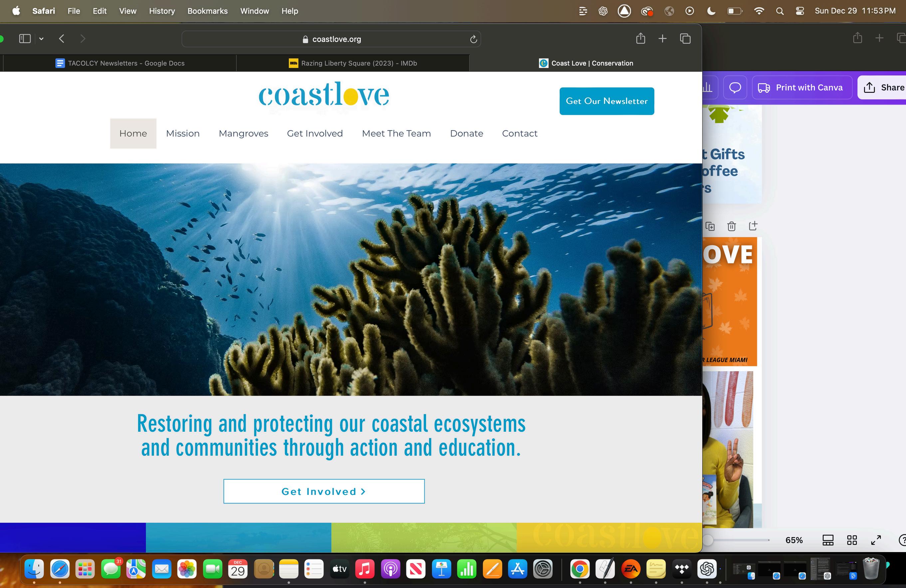Open Google Chrome from Dock
Image resolution: width=906 pixels, height=588 pixels.
click(x=580, y=569)
